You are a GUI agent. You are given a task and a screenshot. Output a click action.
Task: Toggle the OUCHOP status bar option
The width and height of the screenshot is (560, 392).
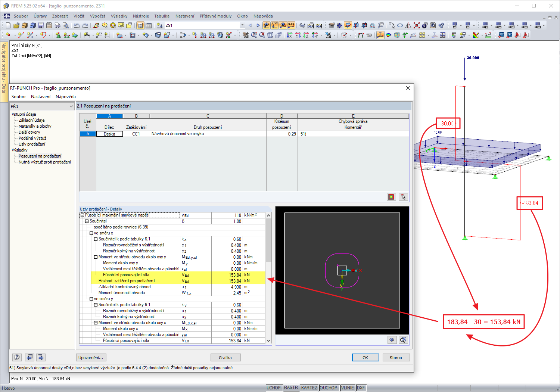(x=329, y=388)
